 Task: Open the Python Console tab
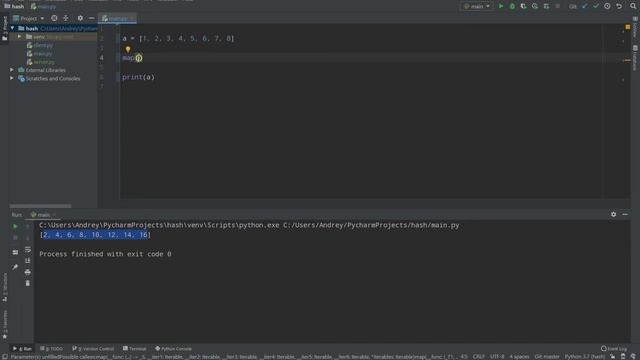click(x=173, y=349)
